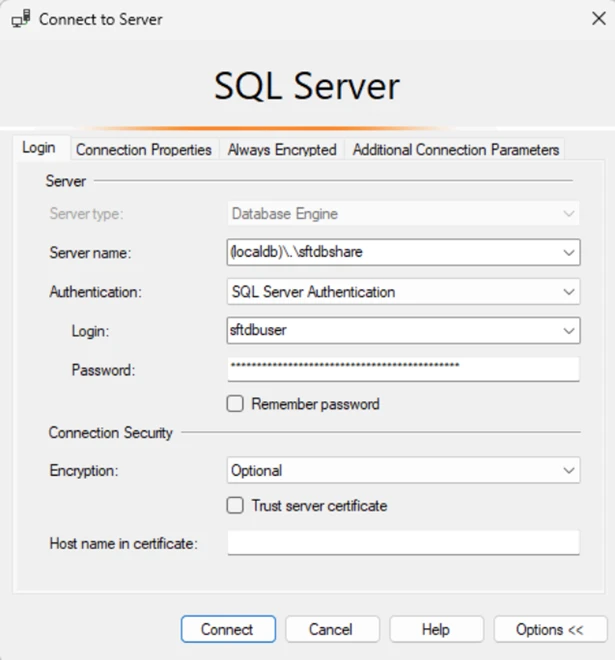This screenshot has width=615, height=660.
Task: Expand the Server name dropdown arrow
Action: point(569,253)
